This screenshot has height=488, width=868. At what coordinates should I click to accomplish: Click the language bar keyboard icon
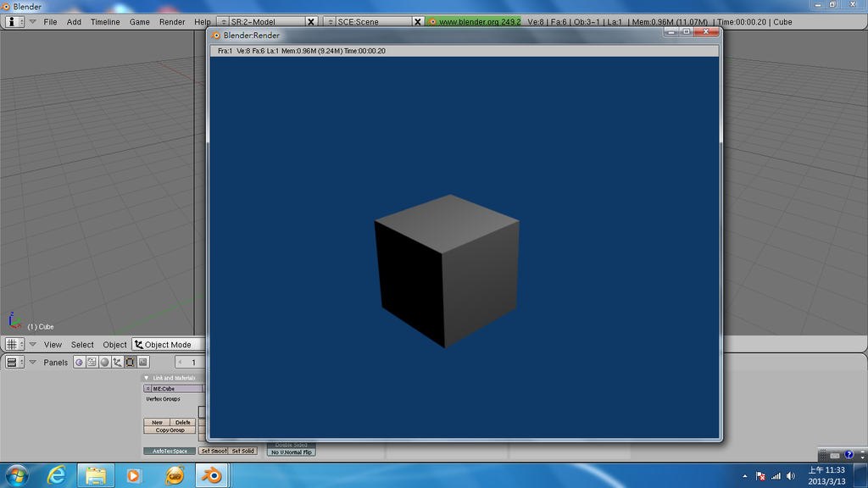(835, 455)
